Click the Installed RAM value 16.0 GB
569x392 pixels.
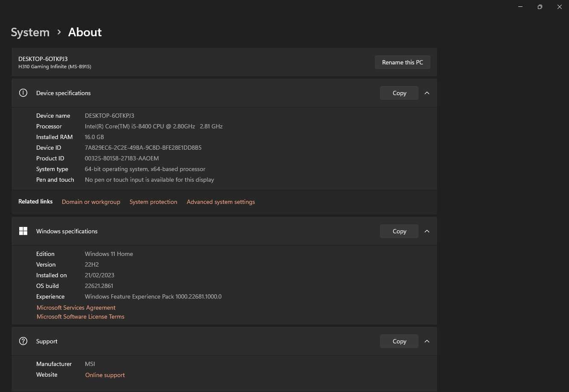click(x=94, y=137)
